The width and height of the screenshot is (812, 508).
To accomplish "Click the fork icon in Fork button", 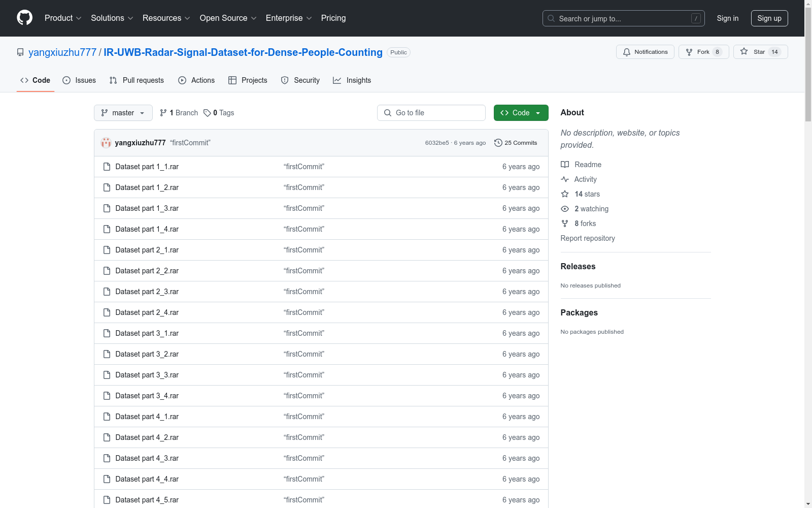I will tap(689, 52).
